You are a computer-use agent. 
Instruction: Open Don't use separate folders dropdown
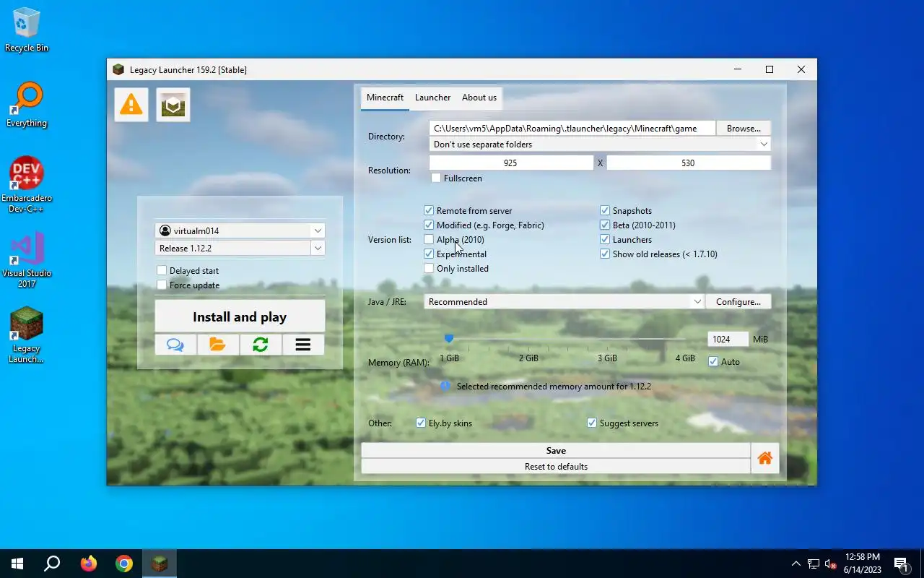click(x=600, y=144)
